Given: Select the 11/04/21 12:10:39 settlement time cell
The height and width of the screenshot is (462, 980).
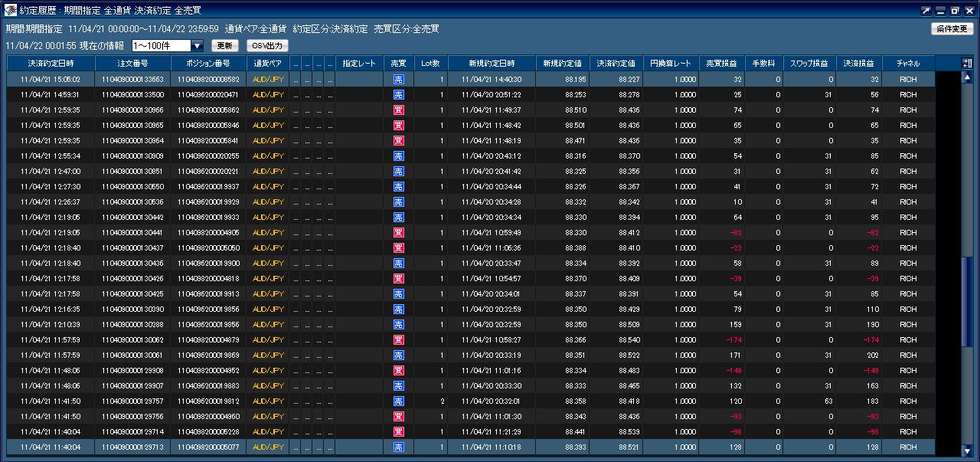Looking at the screenshot, I should tap(51, 324).
